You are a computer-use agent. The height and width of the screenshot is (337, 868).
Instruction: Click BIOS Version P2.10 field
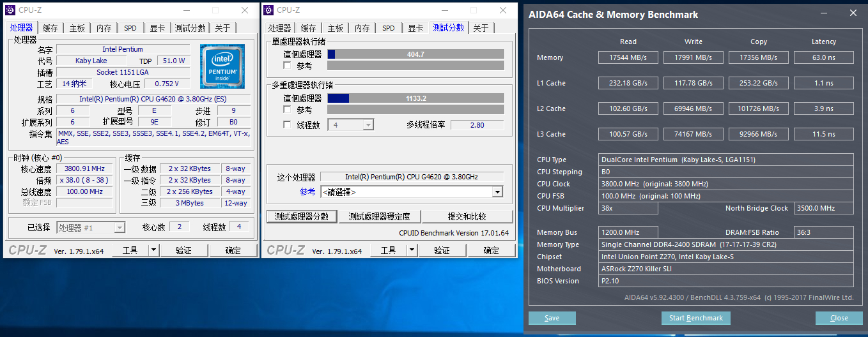(726, 281)
